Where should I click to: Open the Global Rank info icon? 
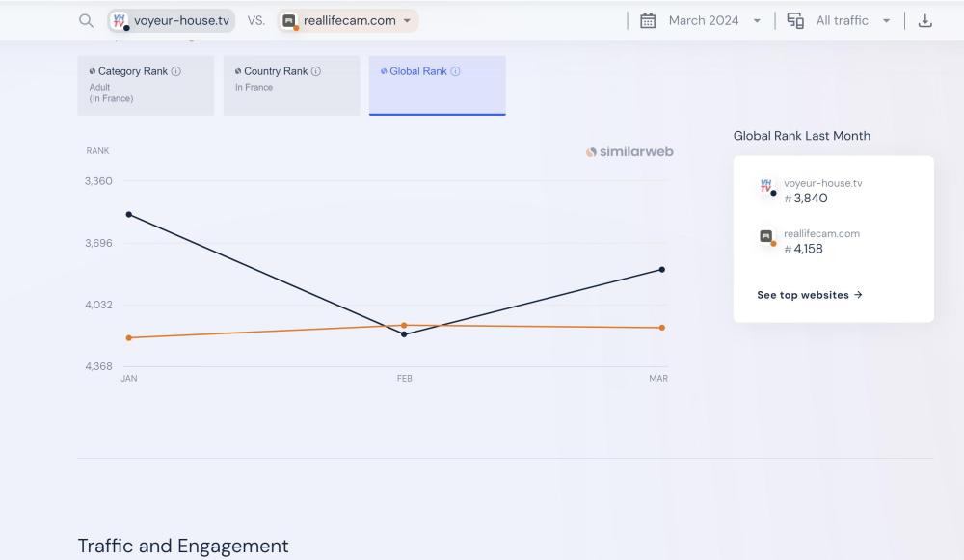(x=455, y=72)
